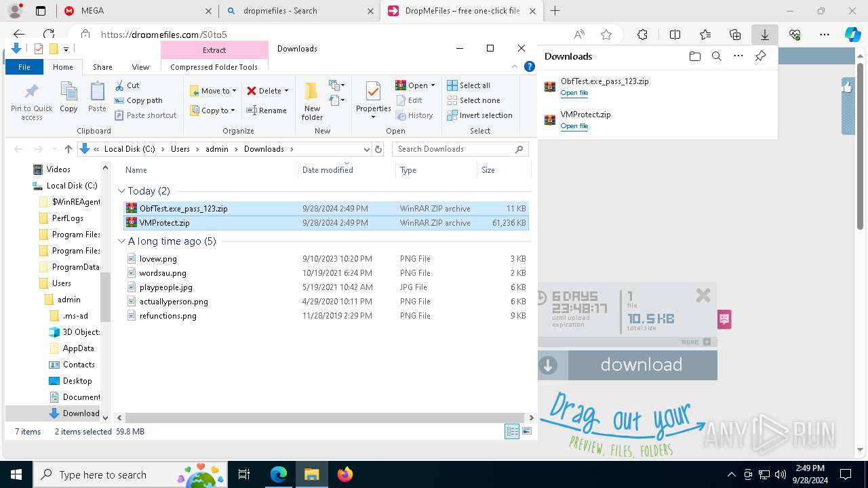This screenshot has width=868, height=488.
Task: Switch to large icons view layout
Action: (527, 432)
